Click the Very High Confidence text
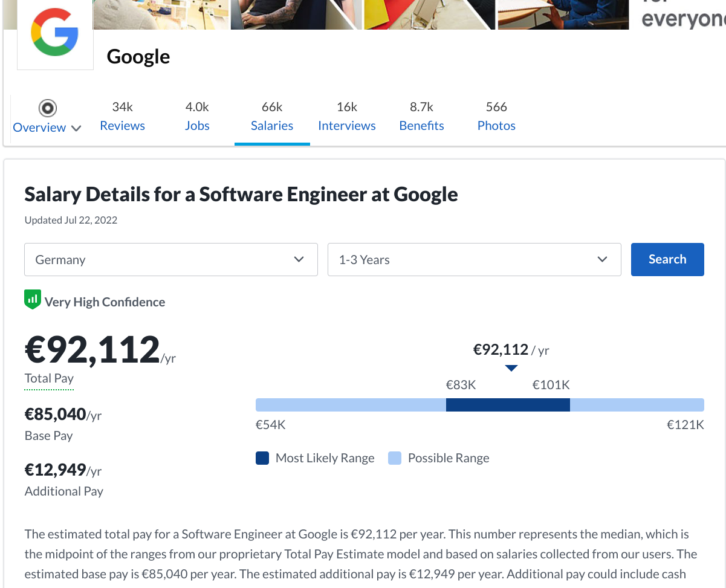The image size is (726, 588). 105,302
